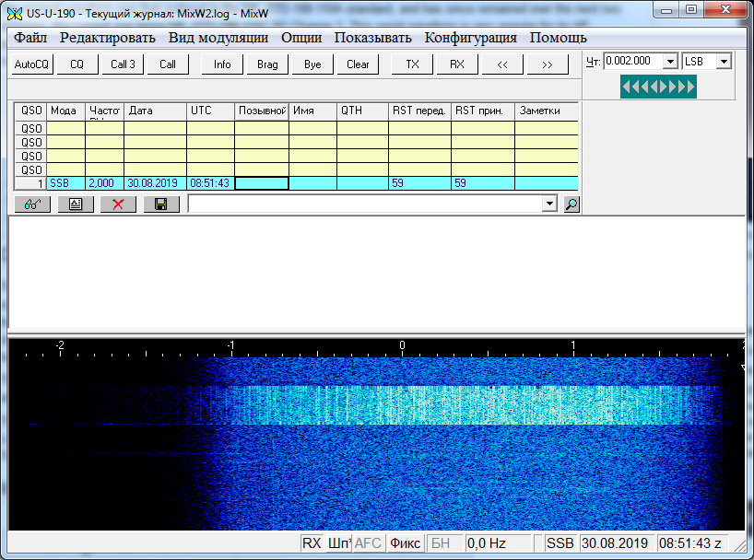Click the SSB mode cell in row 1
This screenshot has height=560, width=754.
65,183
